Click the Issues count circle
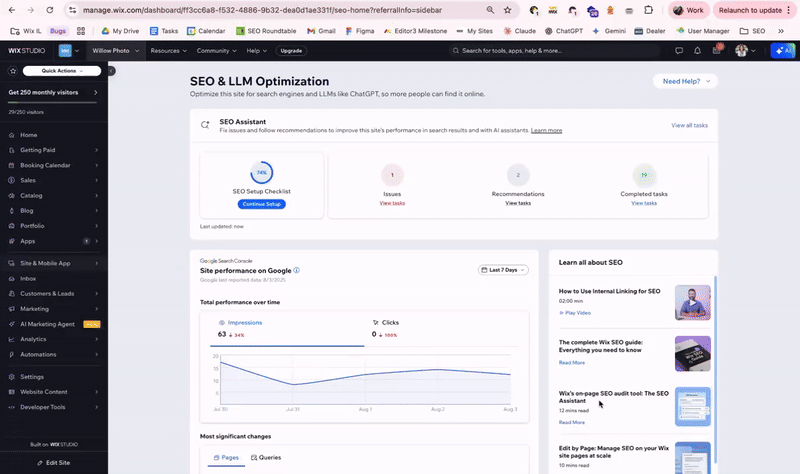 pos(392,175)
